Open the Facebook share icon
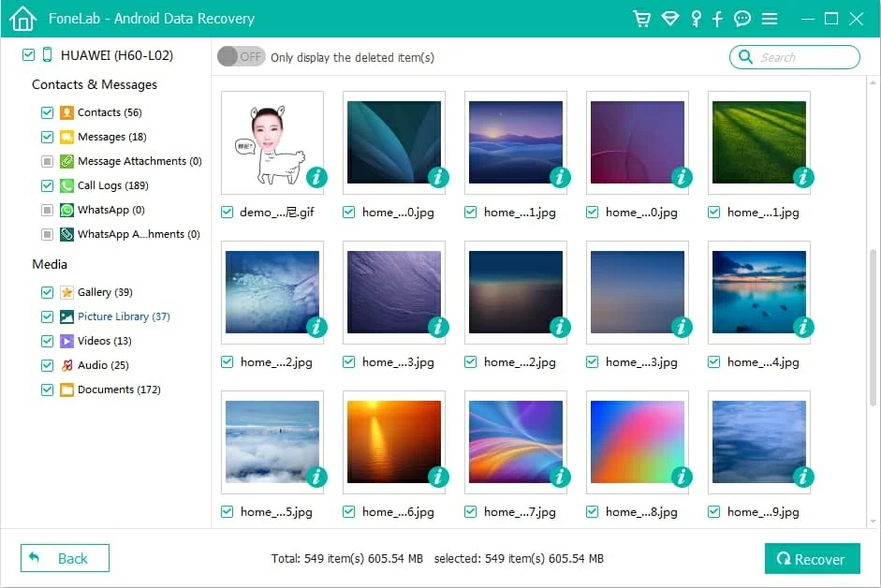The height and width of the screenshot is (588, 881). (718, 19)
